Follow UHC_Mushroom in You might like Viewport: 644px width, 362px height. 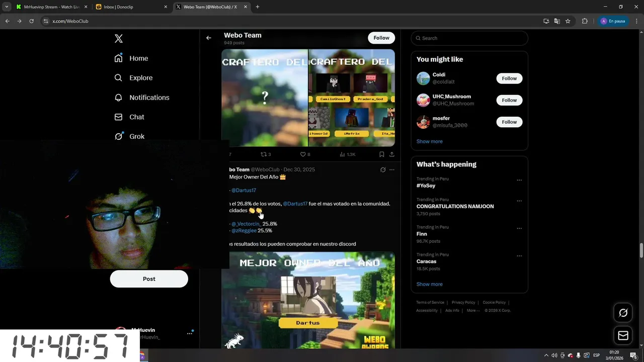pyautogui.click(x=509, y=100)
